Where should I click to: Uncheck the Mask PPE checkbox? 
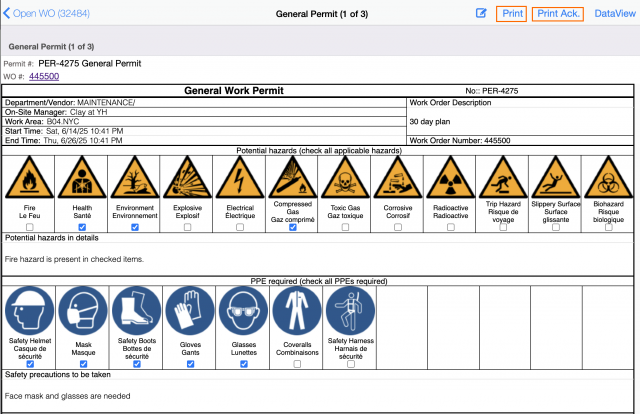[x=83, y=364]
